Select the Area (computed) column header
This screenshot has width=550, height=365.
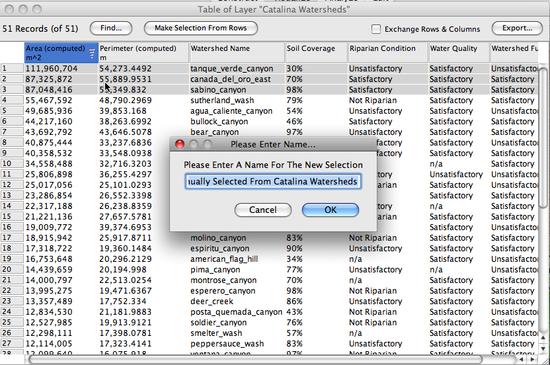pyautogui.click(x=61, y=53)
